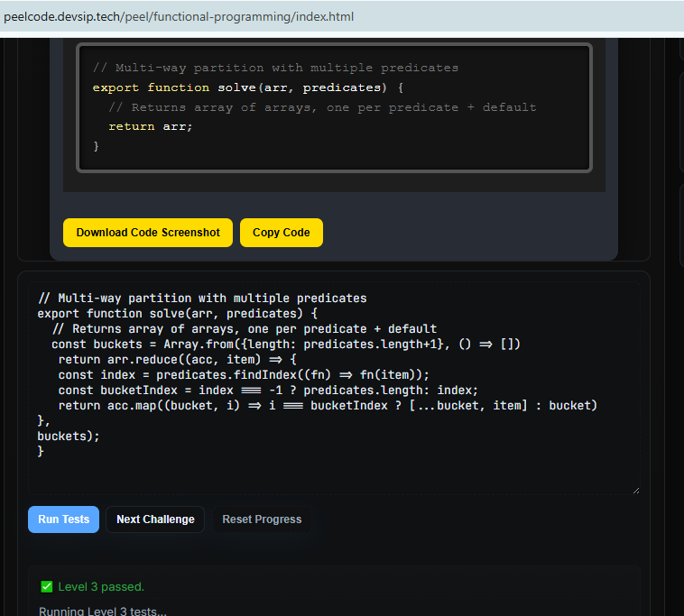
Task: Click 'return acc.map((bucket, i)' line in editor
Action: [328, 406]
